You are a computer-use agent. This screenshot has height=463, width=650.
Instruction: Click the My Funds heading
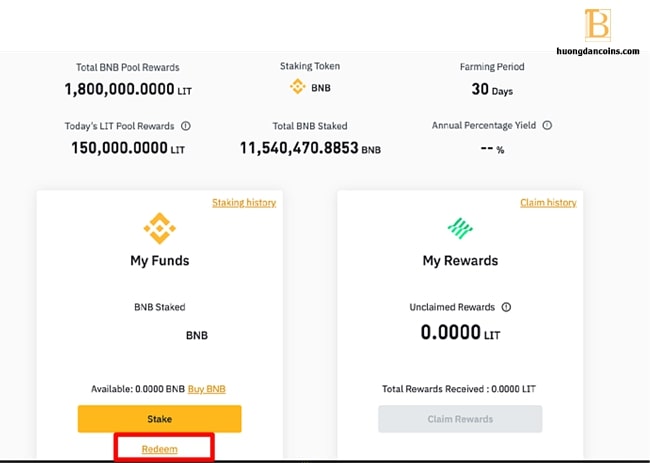pos(160,260)
